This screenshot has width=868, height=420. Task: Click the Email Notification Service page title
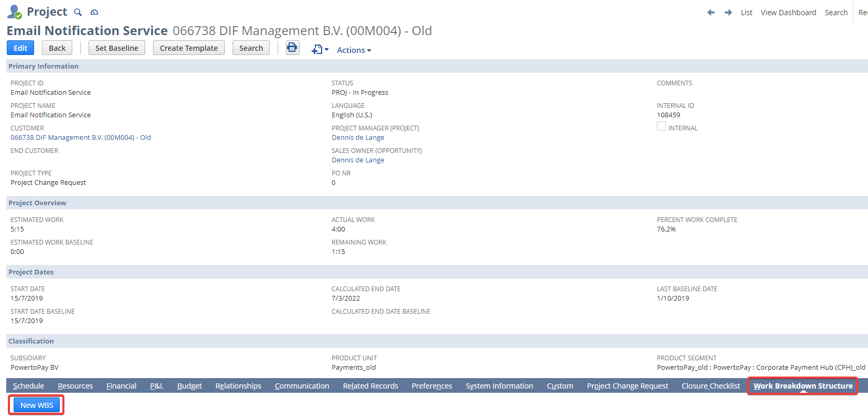click(x=87, y=30)
